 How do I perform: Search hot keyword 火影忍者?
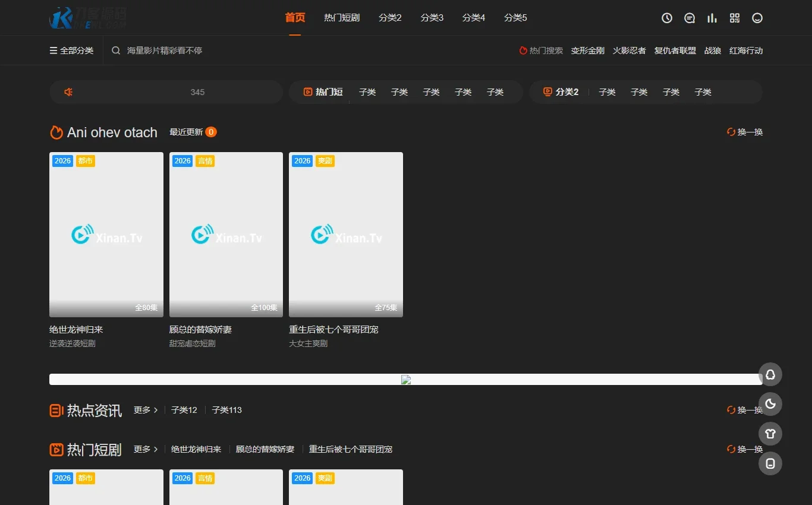coord(630,50)
